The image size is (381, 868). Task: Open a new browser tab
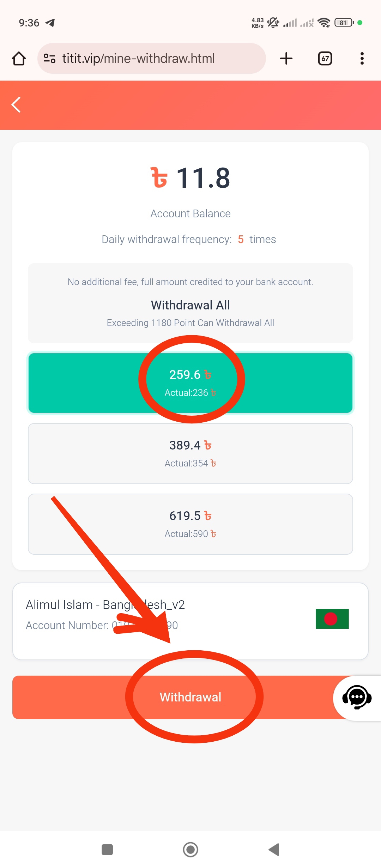click(286, 59)
